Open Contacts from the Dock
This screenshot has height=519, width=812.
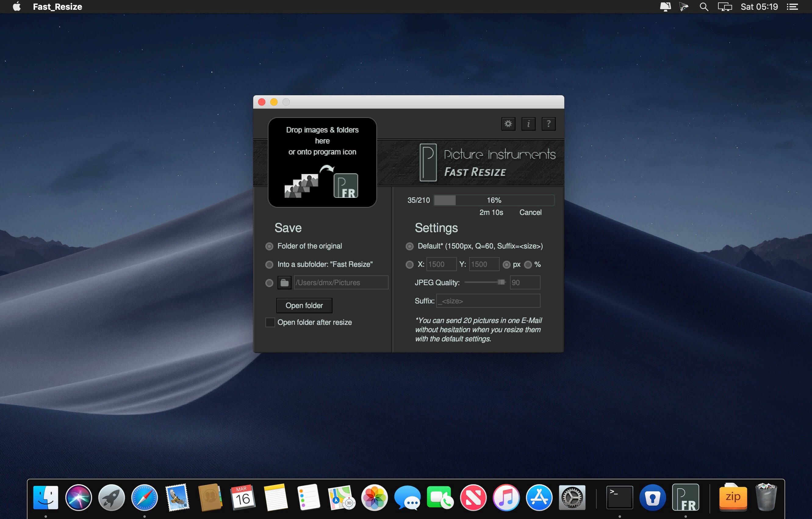coord(210,497)
